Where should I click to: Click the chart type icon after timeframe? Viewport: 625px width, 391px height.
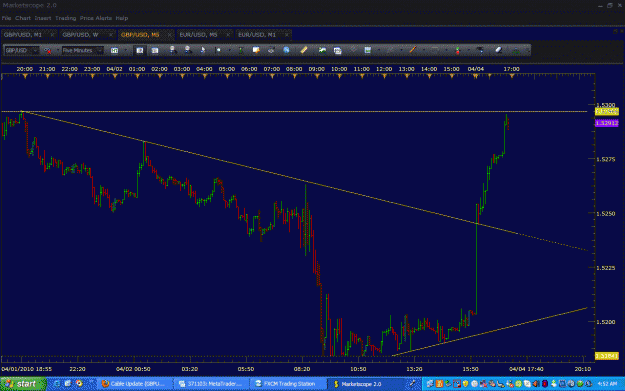point(114,51)
